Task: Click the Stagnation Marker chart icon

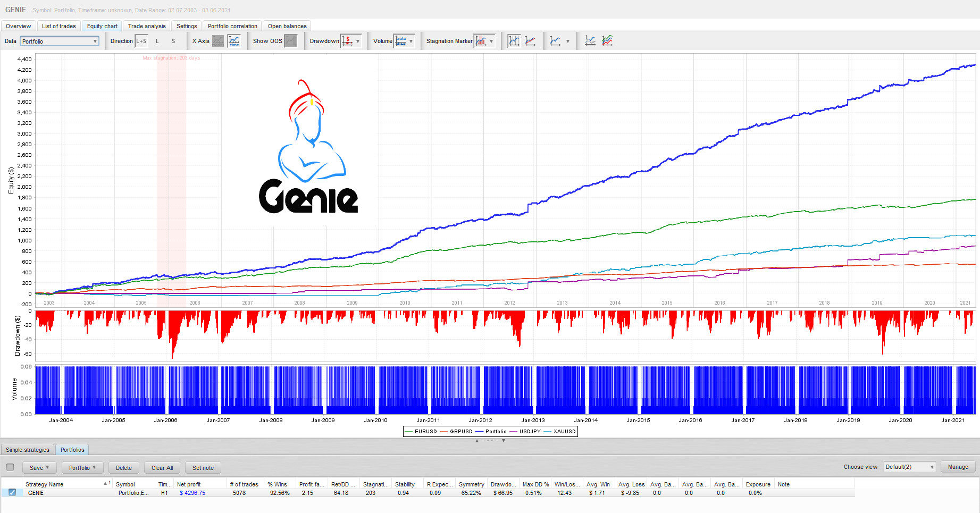Action: click(x=481, y=41)
